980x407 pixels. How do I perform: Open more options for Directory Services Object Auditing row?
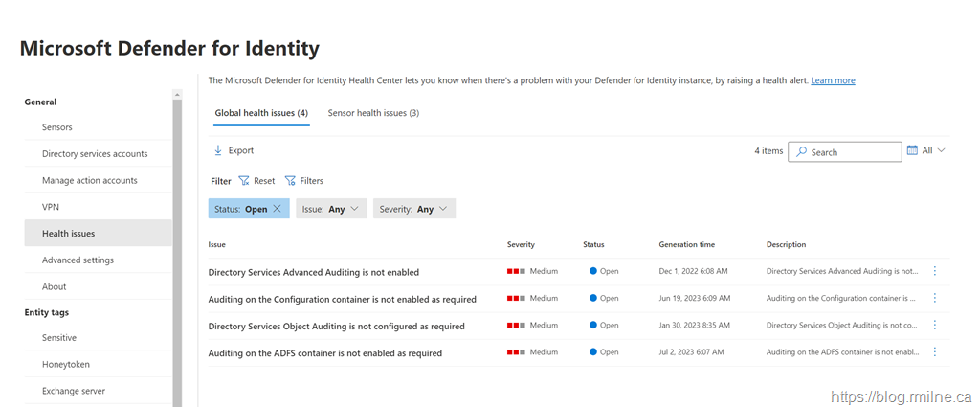point(935,326)
